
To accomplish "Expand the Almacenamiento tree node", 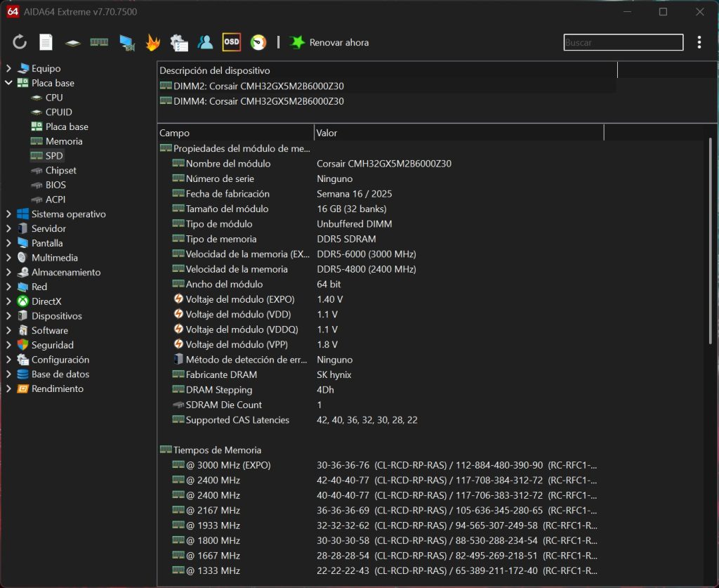I will point(8,273).
